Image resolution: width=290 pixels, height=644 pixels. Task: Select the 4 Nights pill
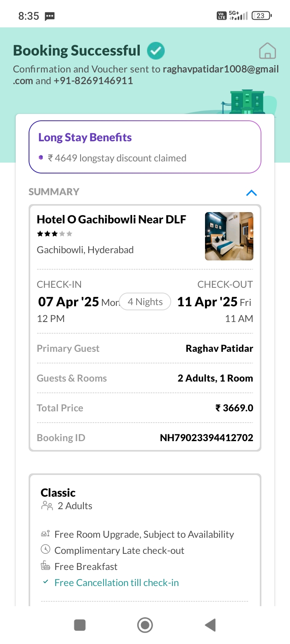(x=145, y=301)
